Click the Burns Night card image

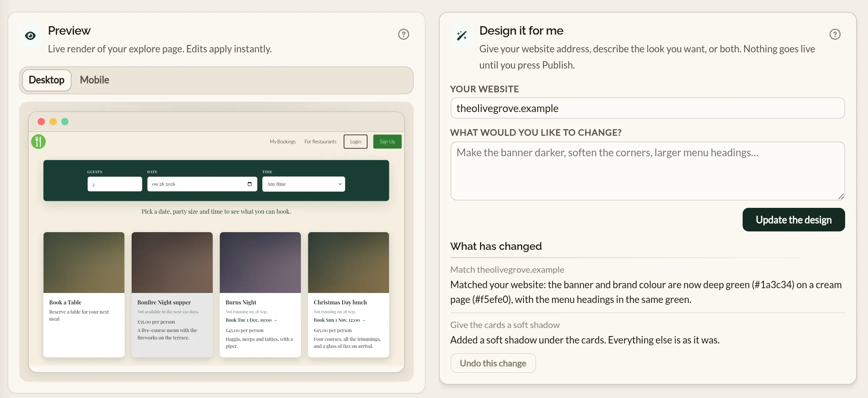[x=260, y=262]
